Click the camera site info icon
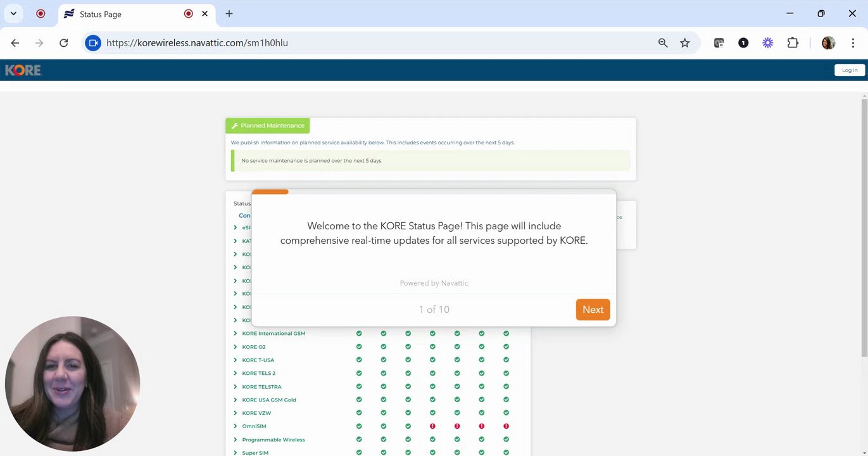The height and width of the screenshot is (456, 868). point(93,43)
